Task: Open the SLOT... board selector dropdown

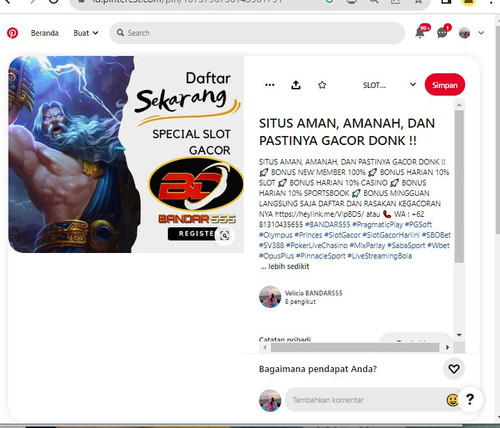Action: click(389, 85)
